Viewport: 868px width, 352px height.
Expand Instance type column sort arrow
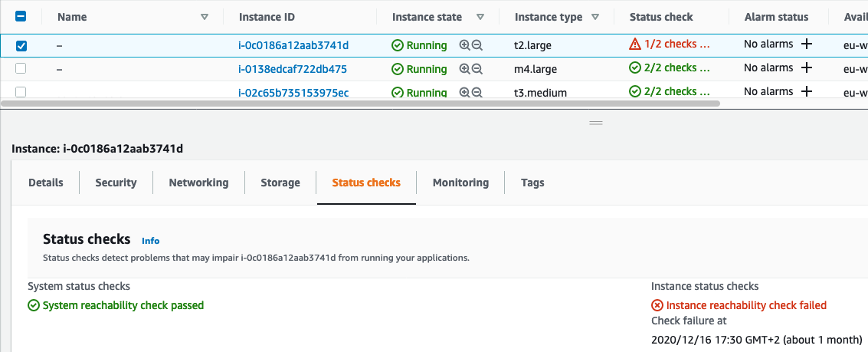click(x=596, y=17)
